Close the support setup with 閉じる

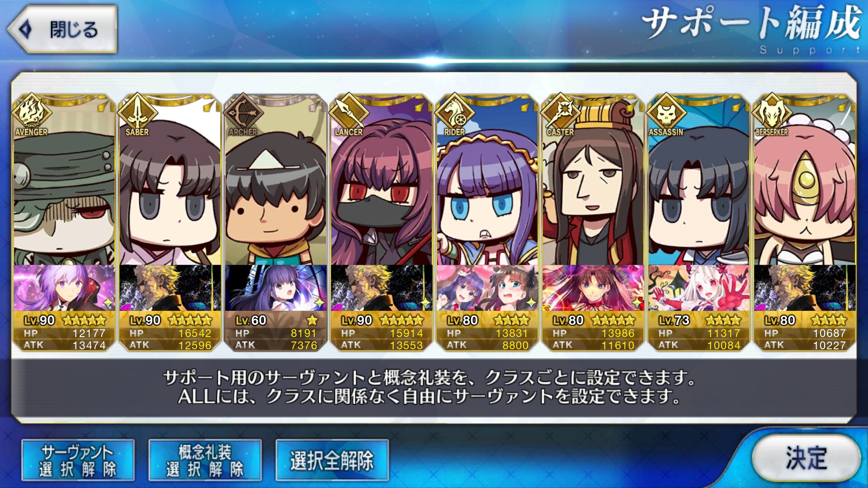click(62, 30)
